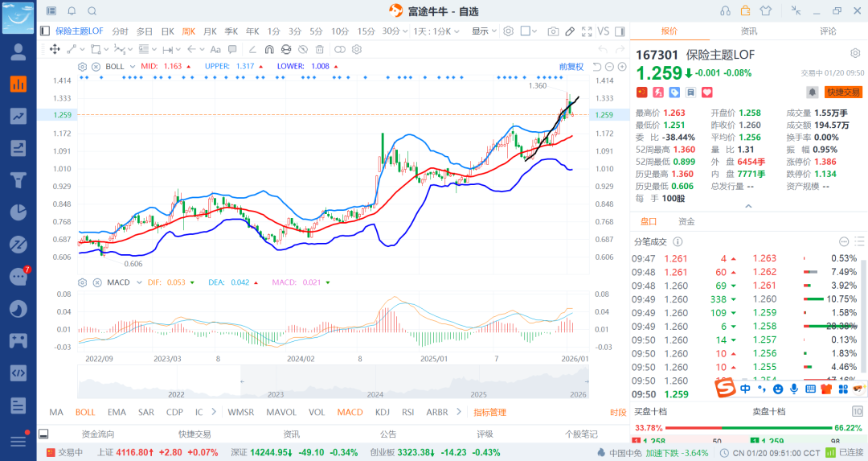Close the BOLL indicator with its X button
The width and height of the screenshot is (868, 461).
(96, 66)
